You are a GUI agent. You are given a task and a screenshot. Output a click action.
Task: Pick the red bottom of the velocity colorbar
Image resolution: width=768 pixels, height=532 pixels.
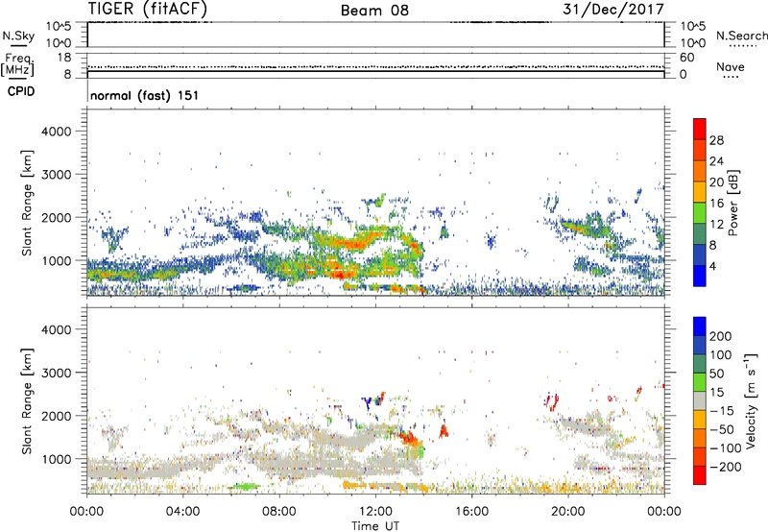[700, 475]
